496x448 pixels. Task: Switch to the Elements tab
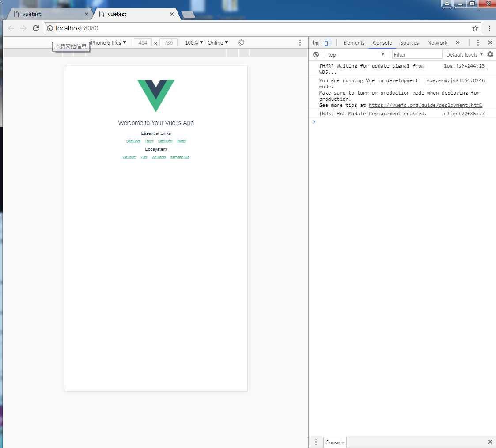point(354,42)
